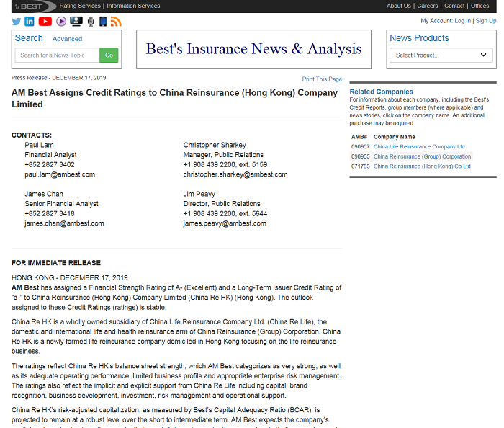Open the YouTube channel icon
This screenshot has width=504, height=428.
45,22
